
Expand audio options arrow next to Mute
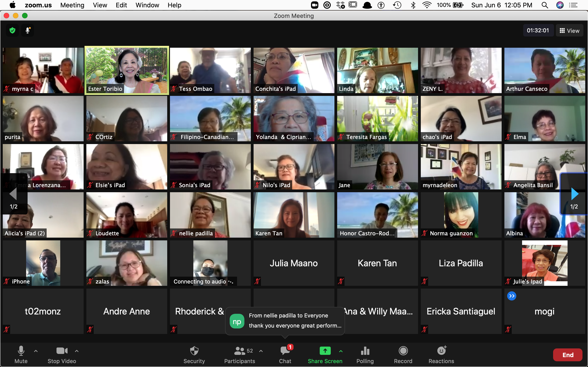[x=36, y=351]
